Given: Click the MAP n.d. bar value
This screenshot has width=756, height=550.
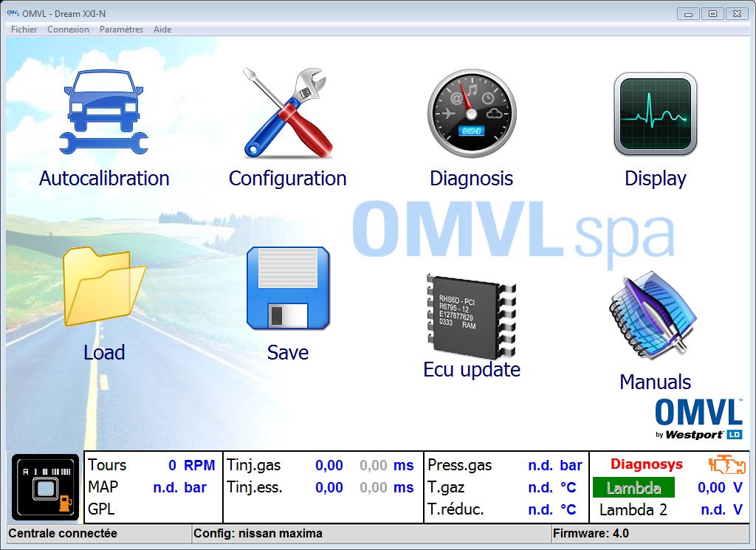Looking at the screenshot, I should coord(180,487).
